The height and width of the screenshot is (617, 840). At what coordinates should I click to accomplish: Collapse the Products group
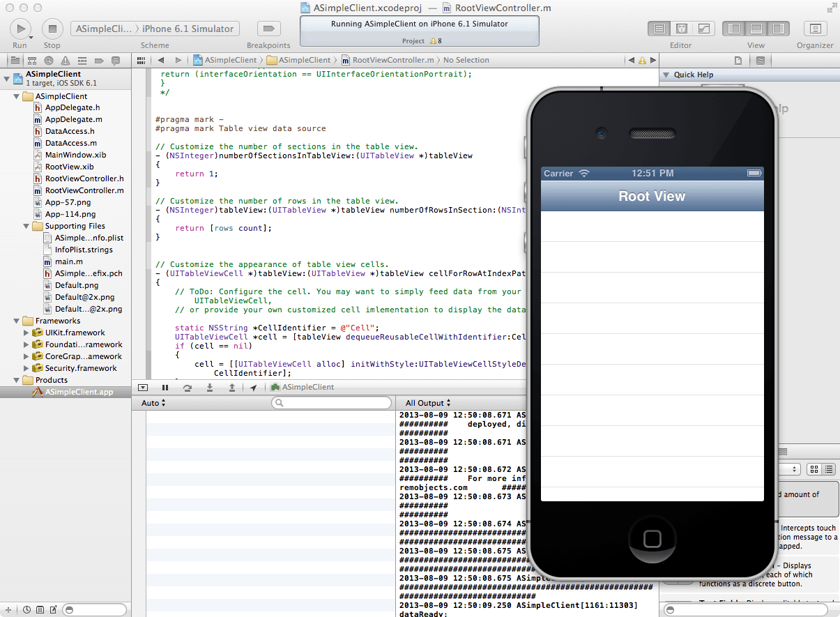pos(16,380)
